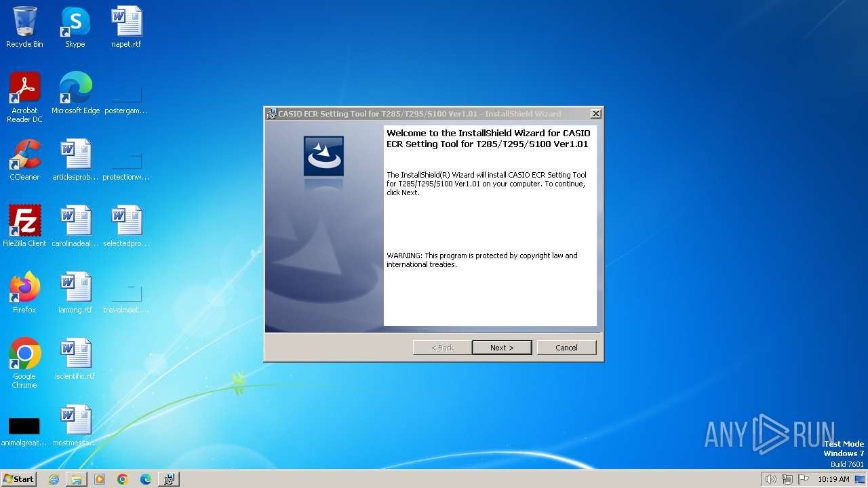Screen dimensions: 868x488
Task: Open Windows Media Player from the taskbar
Action: 100,479
